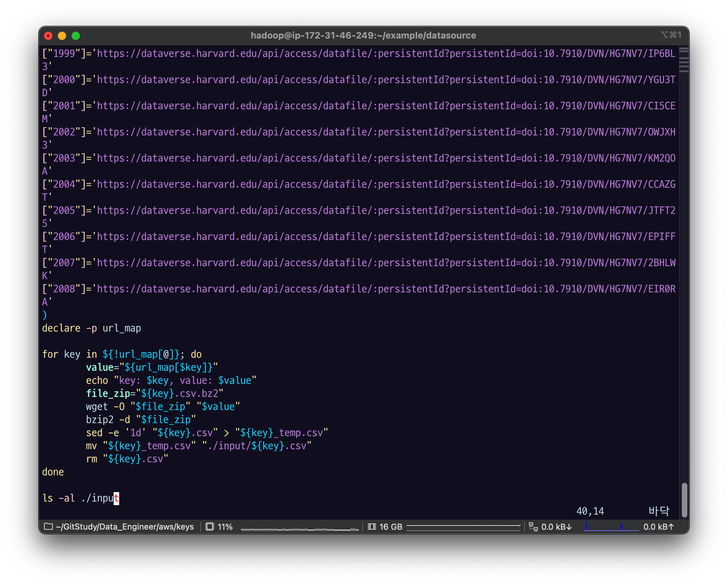Viewport: 728px width, 585px height.
Task: Click the network icon beside 0.0 kB download
Action: (x=533, y=527)
